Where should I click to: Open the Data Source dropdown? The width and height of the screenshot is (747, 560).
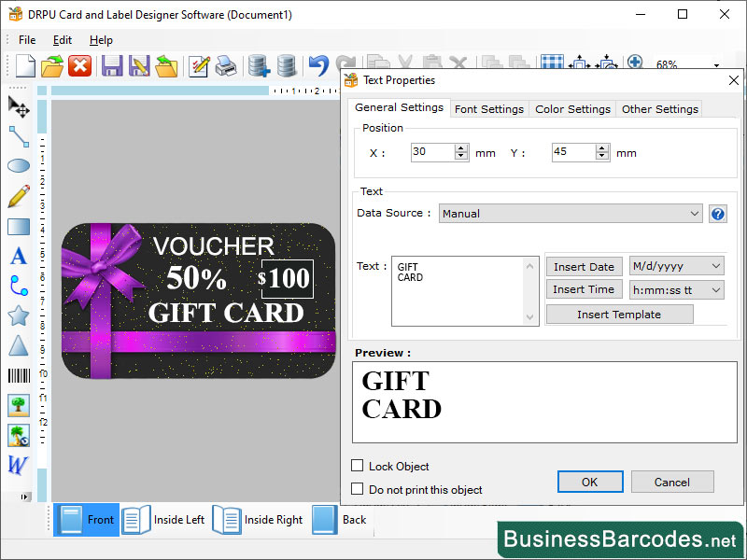570,213
